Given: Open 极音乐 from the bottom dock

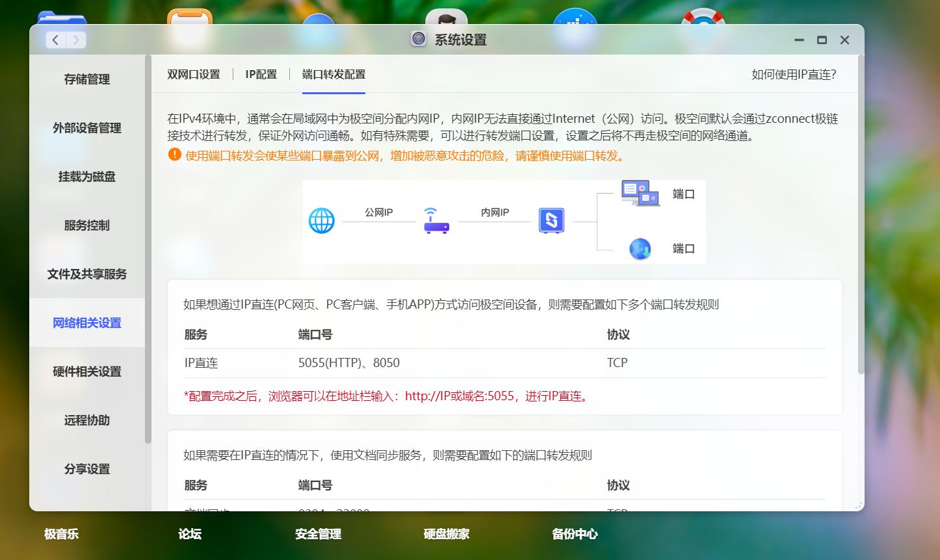Looking at the screenshot, I should pos(60,534).
